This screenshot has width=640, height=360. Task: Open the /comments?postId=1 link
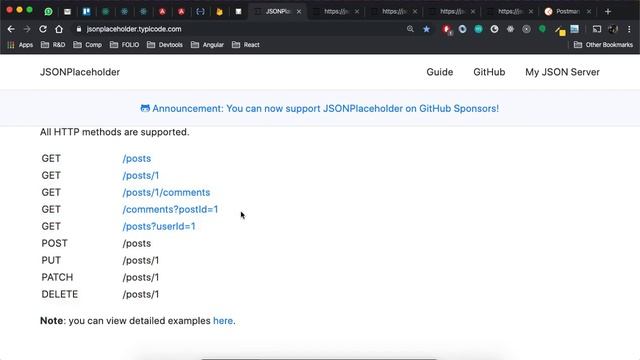pyautogui.click(x=171, y=209)
